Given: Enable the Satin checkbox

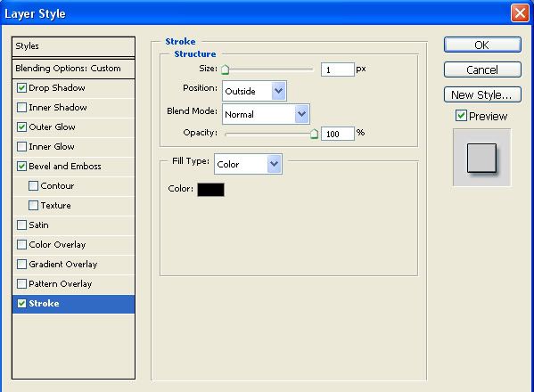Looking at the screenshot, I should tap(21, 225).
